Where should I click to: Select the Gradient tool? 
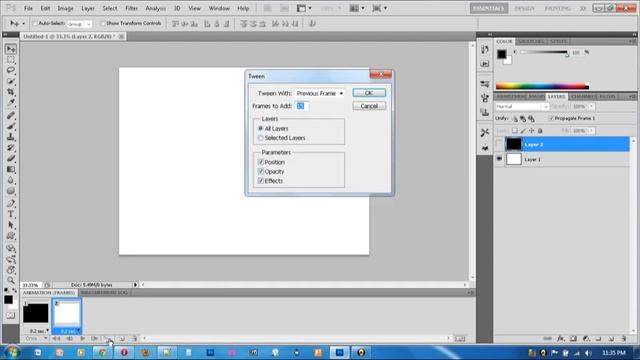[x=11, y=169]
